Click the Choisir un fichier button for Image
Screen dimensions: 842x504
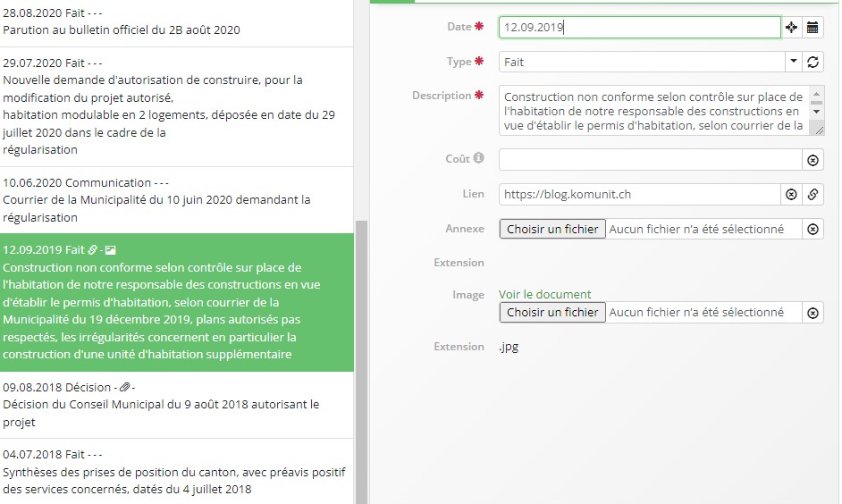[552, 313]
